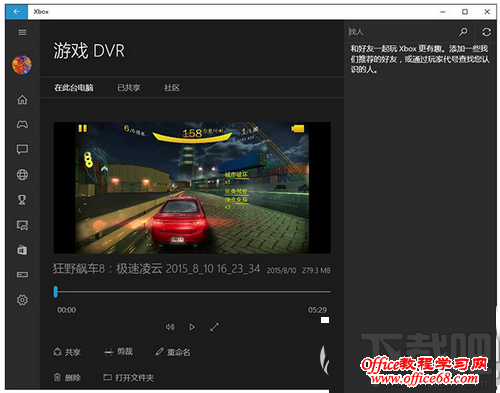The height and width of the screenshot is (393, 500).
Task: Open My Games controller icon
Action: pos(22,124)
